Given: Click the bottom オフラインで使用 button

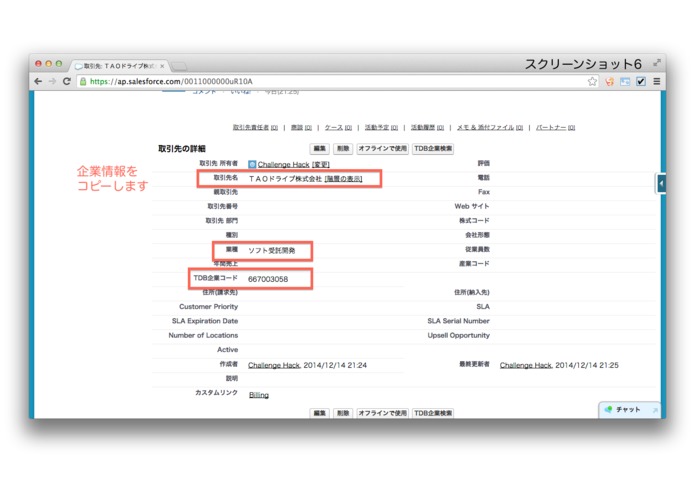Looking at the screenshot, I should point(383,413).
